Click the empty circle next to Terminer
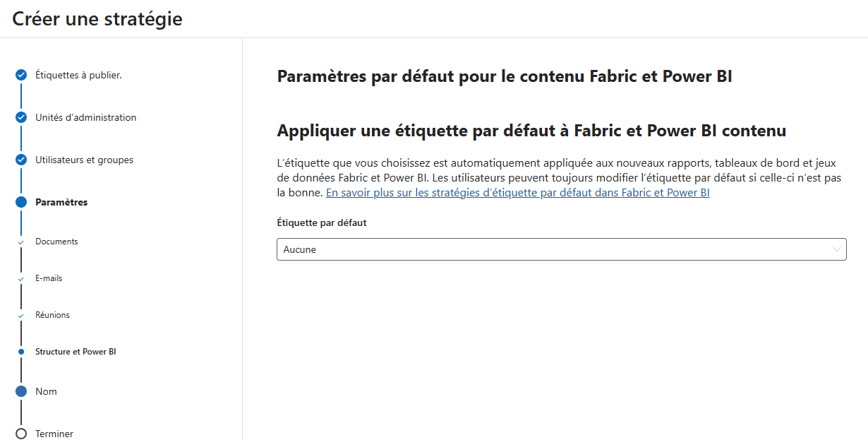Viewport: 868px width, 440px height. click(x=21, y=434)
